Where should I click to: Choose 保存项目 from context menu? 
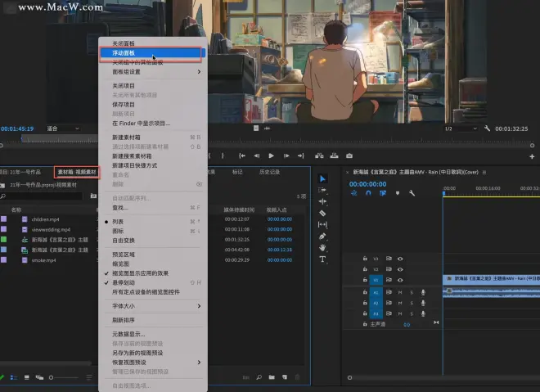pos(153,105)
